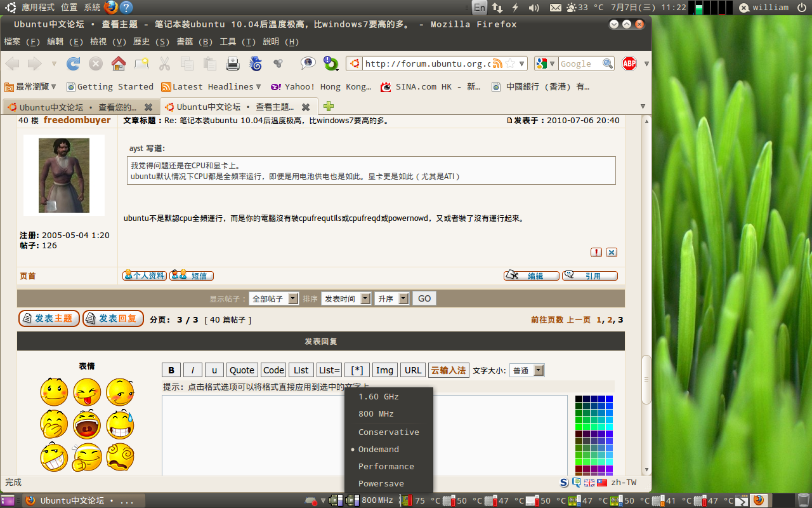Open the mail envelope indicator
This screenshot has width=812, height=508.
[x=555, y=8]
